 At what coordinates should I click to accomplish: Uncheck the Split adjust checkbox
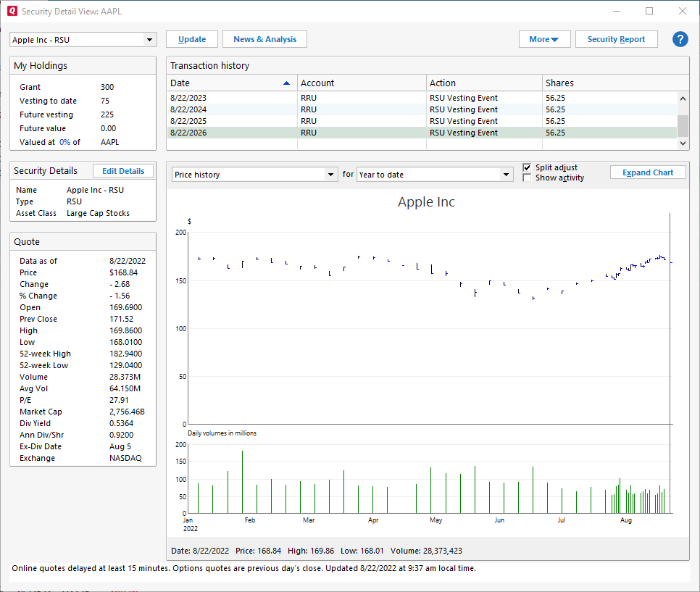(x=527, y=167)
